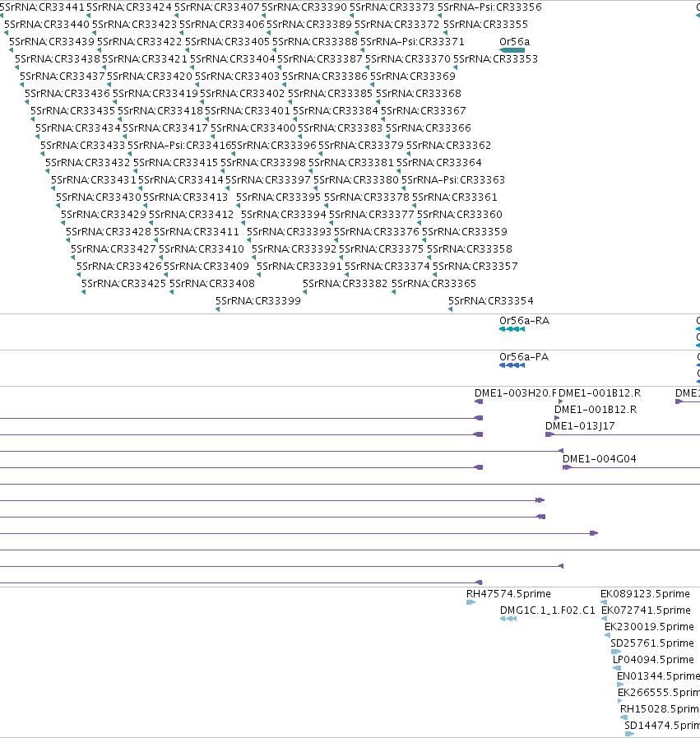Select the 5SrRNA:CR33407 label
The image size is (700, 738).
(217, 7)
